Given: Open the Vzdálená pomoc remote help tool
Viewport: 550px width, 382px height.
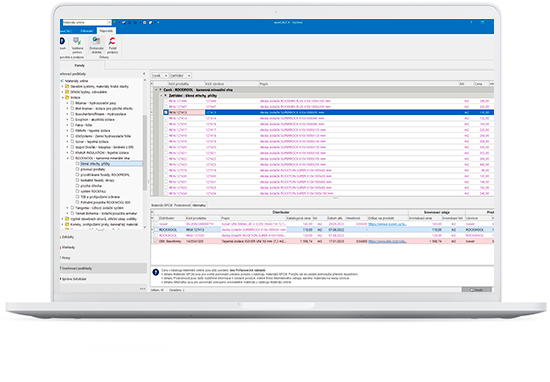Looking at the screenshot, I should [77, 45].
